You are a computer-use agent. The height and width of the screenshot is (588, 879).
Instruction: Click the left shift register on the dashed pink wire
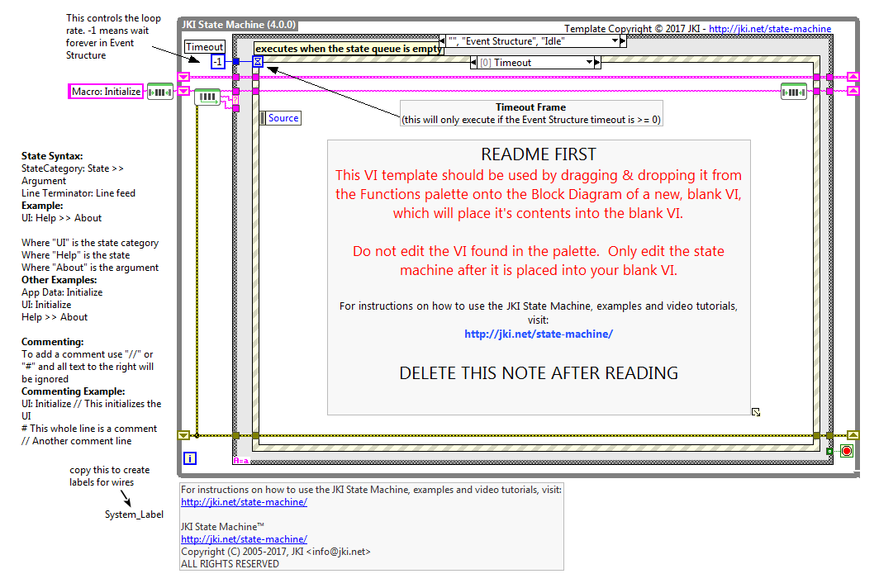[x=184, y=77]
